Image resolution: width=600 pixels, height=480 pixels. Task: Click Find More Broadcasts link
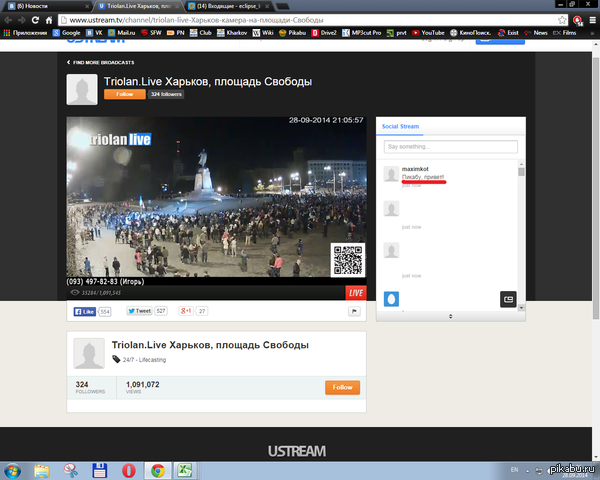pos(101,62)
